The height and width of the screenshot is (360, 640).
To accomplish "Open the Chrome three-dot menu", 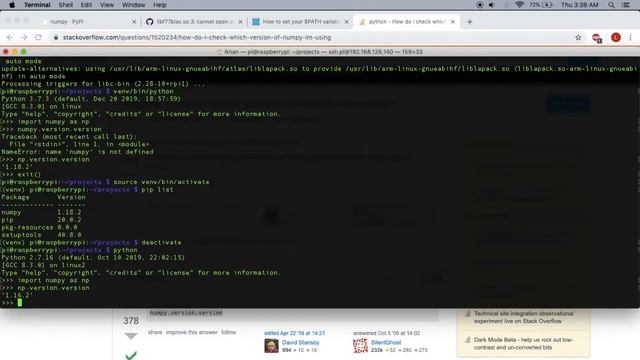I will pos(630,37).
